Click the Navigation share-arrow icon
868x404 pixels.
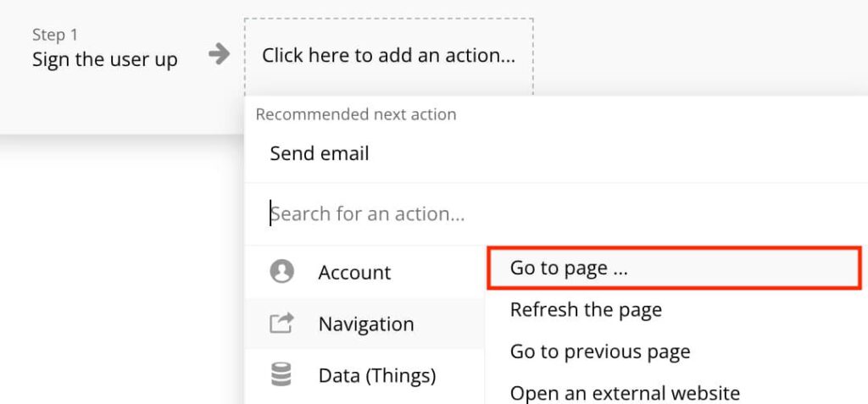point(281,324)
